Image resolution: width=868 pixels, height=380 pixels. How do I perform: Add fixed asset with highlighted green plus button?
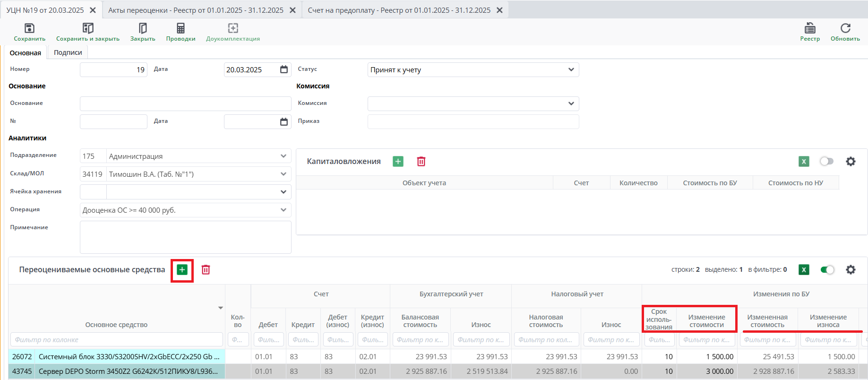pyautogui.click(x=182, y=270)
